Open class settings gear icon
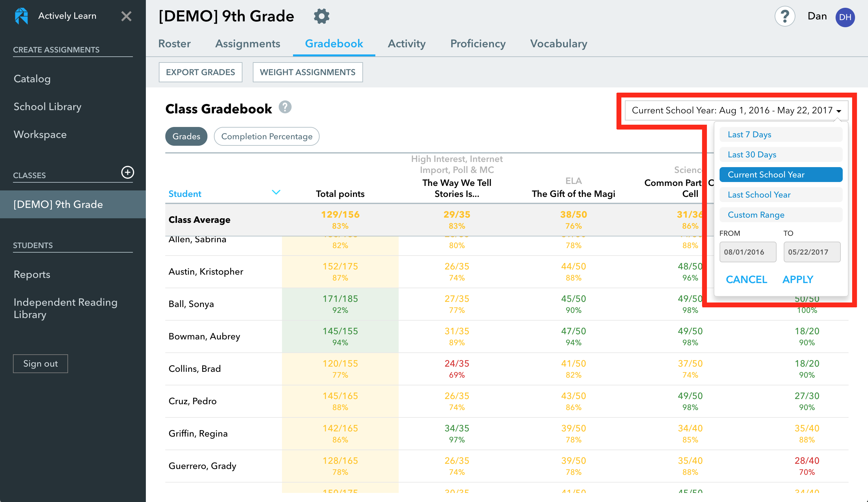 [x=321, y=16]
